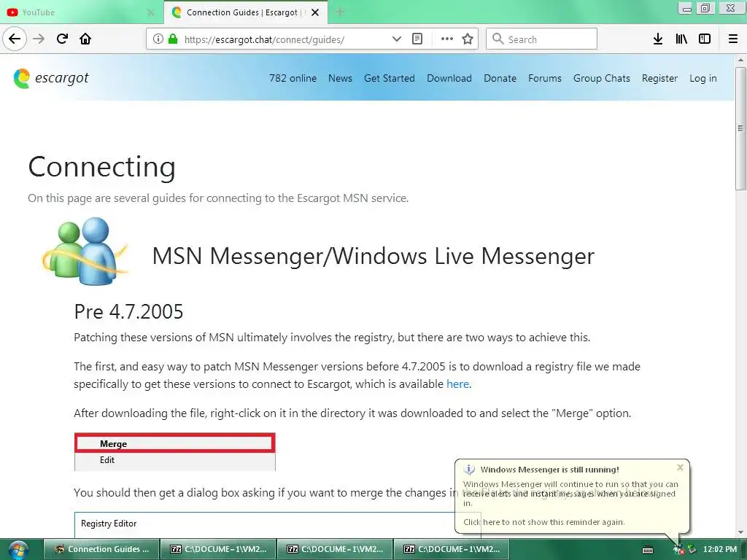Close the Windows Messenger balloon notification
The width and height of the screenshot is (747, 560).
click(680, 467)
